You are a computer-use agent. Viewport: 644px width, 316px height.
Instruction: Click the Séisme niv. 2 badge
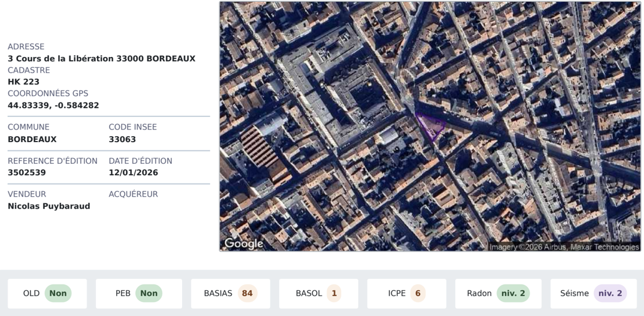pyautogui.click(x=610, y=293)
